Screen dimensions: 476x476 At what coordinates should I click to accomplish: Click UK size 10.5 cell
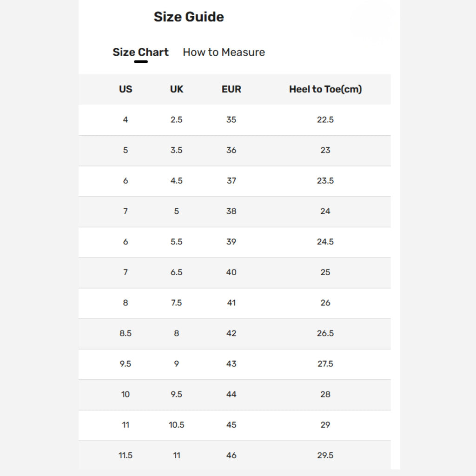(177, 425)
